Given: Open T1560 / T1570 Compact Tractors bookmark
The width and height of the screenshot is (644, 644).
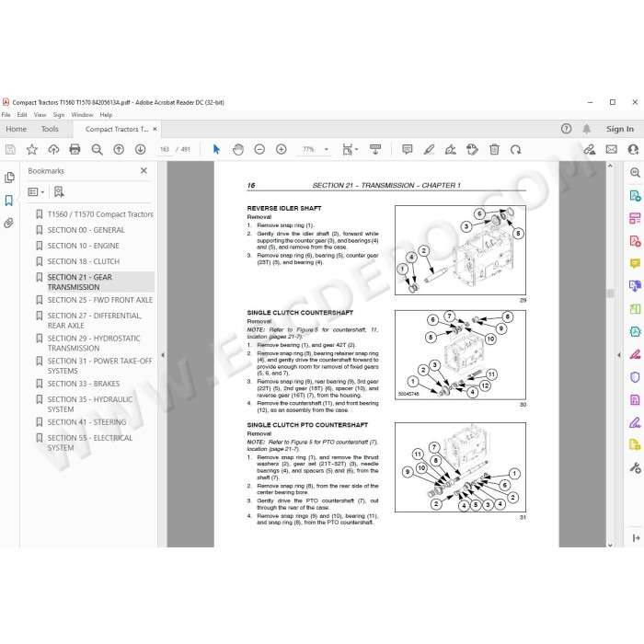Looking at the screenshot, I should [100, 214].
